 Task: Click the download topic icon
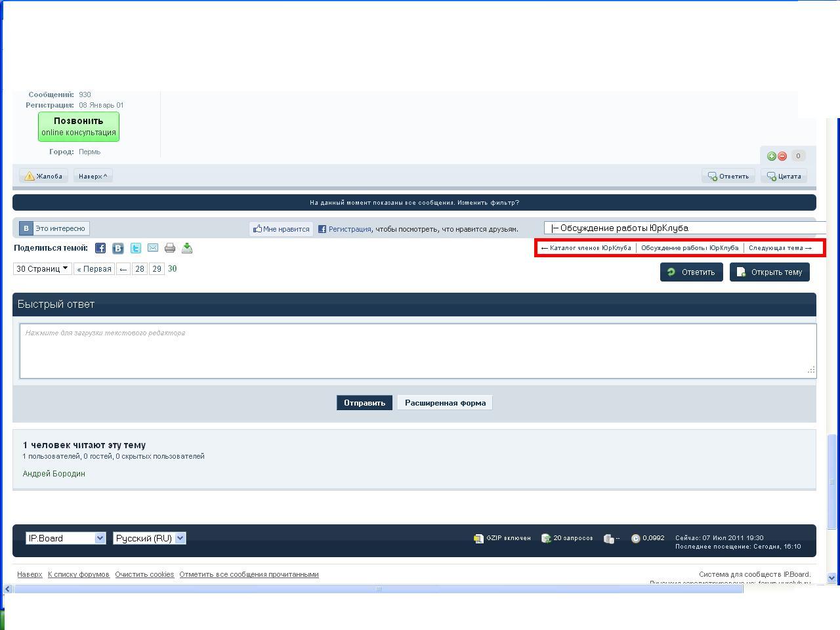187,248
